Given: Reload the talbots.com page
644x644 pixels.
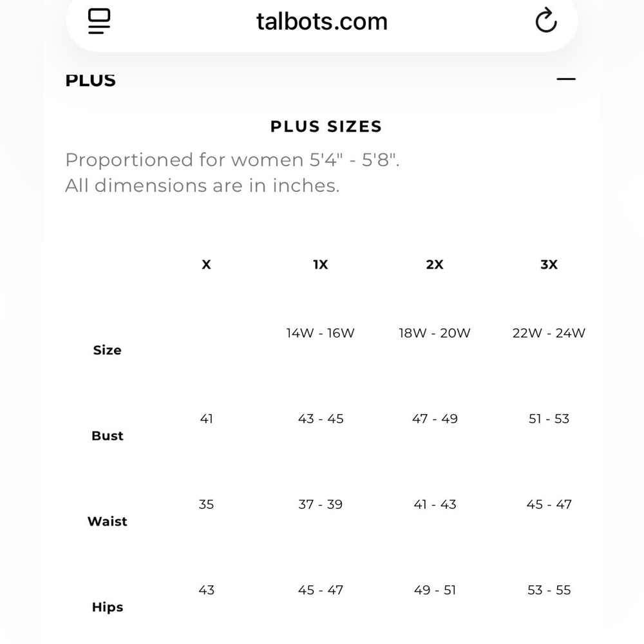Looking at the screenshot, I should pyautogui.click(x=545, y=21).
